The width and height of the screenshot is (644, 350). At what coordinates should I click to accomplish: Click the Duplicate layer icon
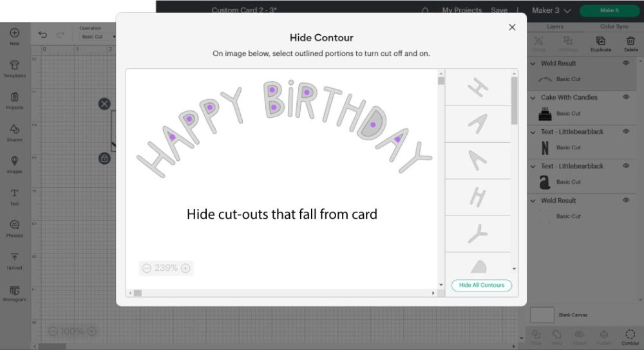pyautogui.click(x=600, y=44)
